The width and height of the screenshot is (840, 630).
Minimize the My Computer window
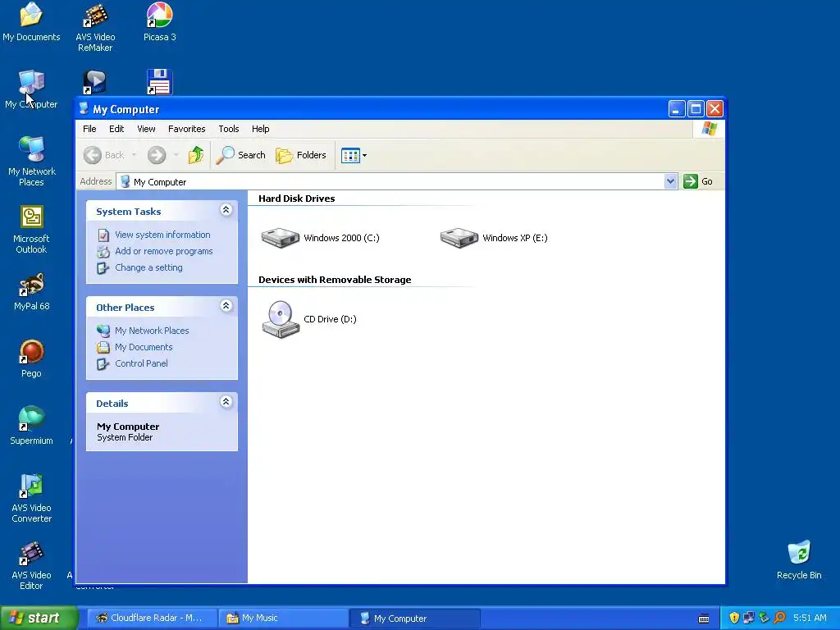[x=677, y=109]
